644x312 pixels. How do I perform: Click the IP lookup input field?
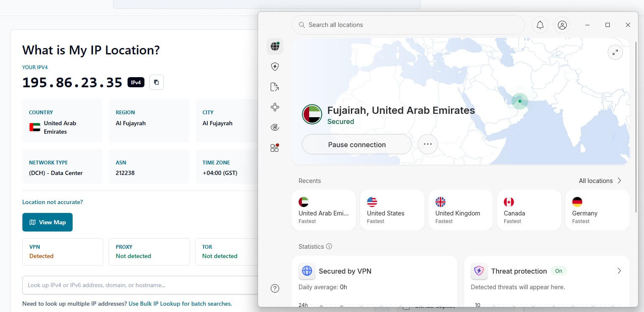pos(140,285)
